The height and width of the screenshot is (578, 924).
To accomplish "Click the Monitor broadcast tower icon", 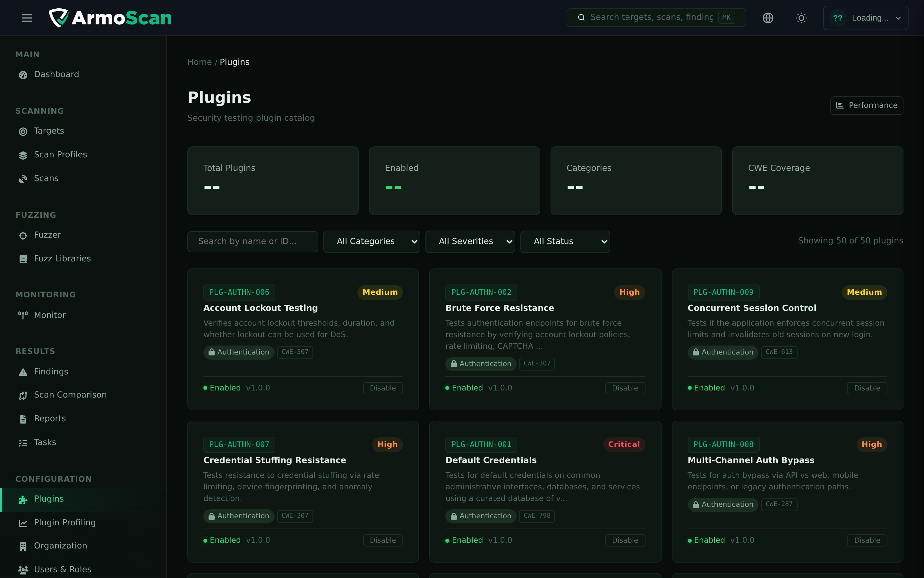I will [x=23, y=315].
